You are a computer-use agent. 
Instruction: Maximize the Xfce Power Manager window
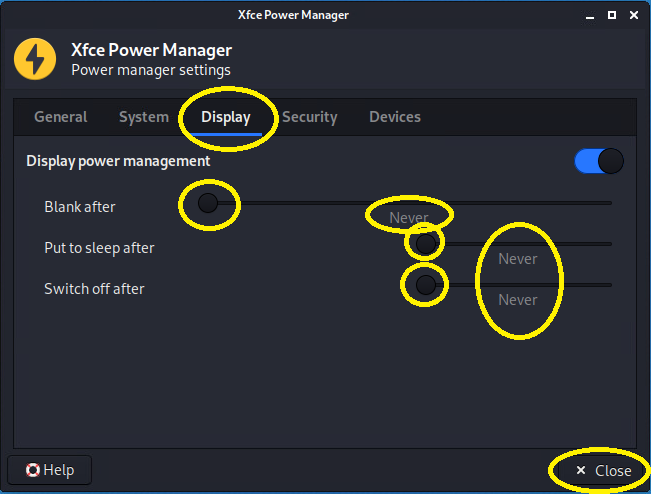(x=612, y=15)
